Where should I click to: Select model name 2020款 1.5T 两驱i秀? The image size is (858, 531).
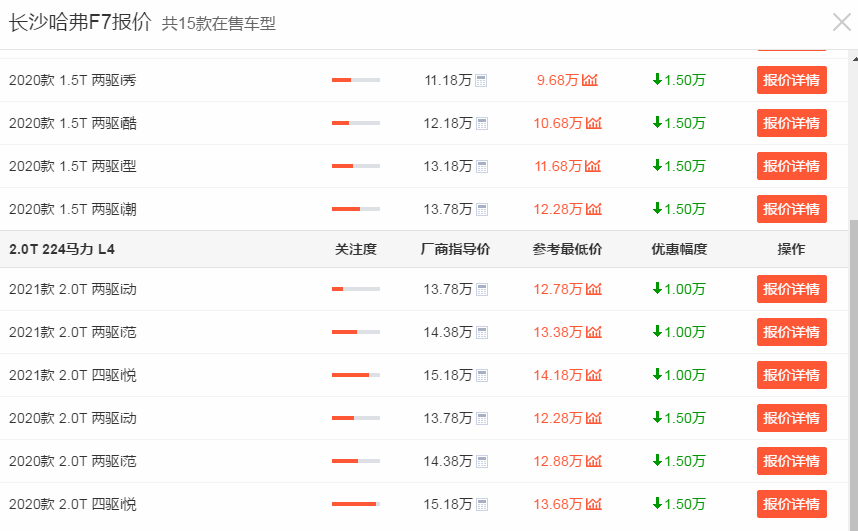coord(72,80)
